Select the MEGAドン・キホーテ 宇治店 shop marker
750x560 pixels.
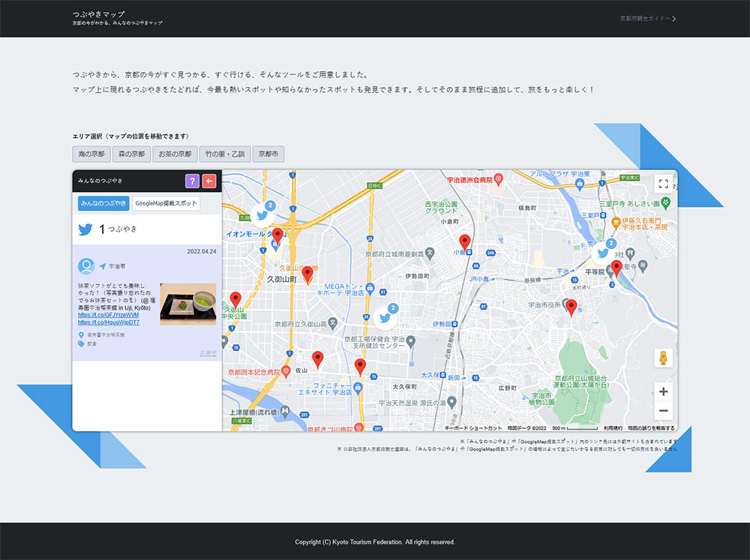(370, 287)
